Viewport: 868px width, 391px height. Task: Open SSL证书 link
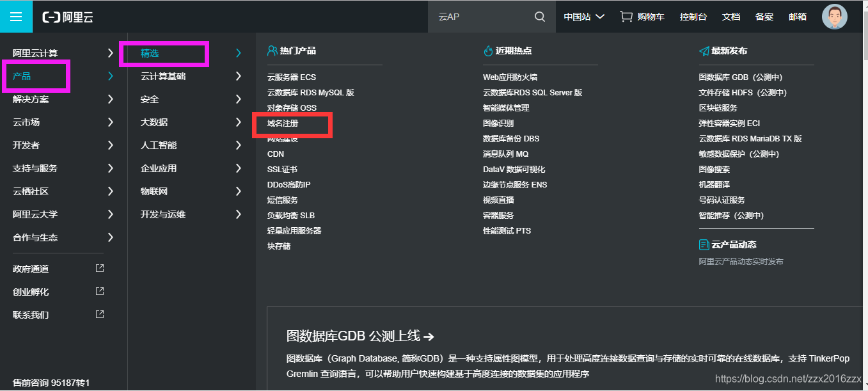pyautogui.click(x=282, y=170)
